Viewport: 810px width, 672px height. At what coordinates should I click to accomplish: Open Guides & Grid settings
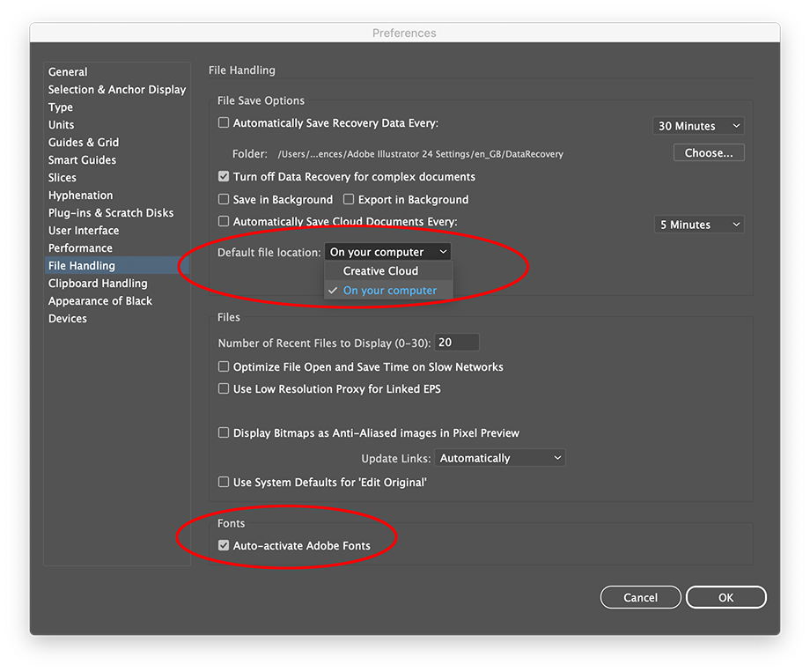coord(83,142)
